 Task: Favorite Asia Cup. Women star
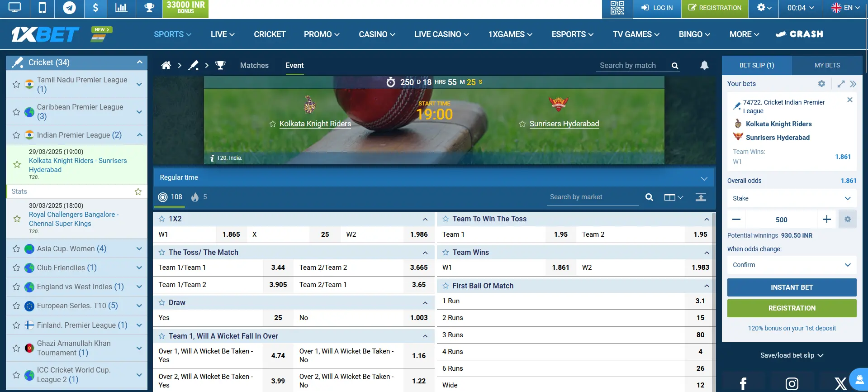[16, 249]
